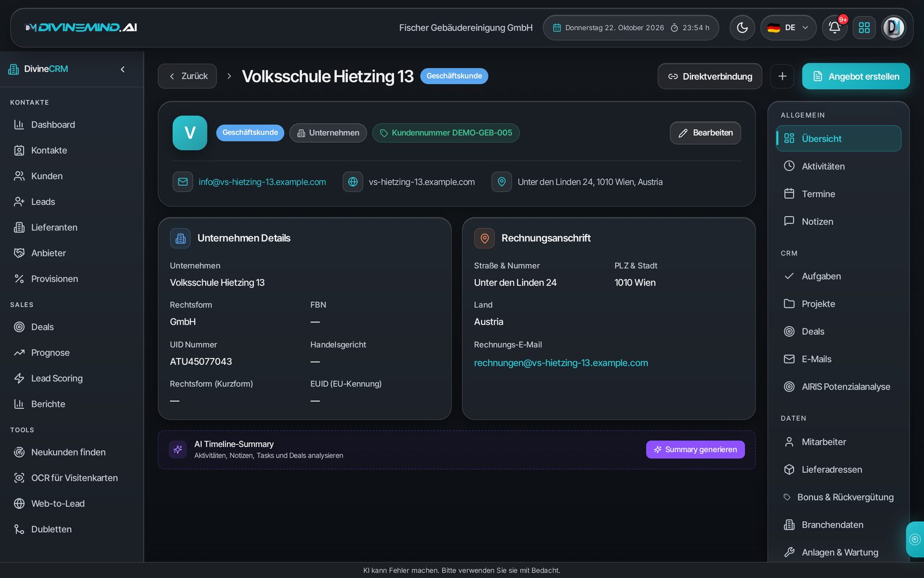Open the DE language dropdown
This screenshot has height=578, width=924.
[788, 28]
